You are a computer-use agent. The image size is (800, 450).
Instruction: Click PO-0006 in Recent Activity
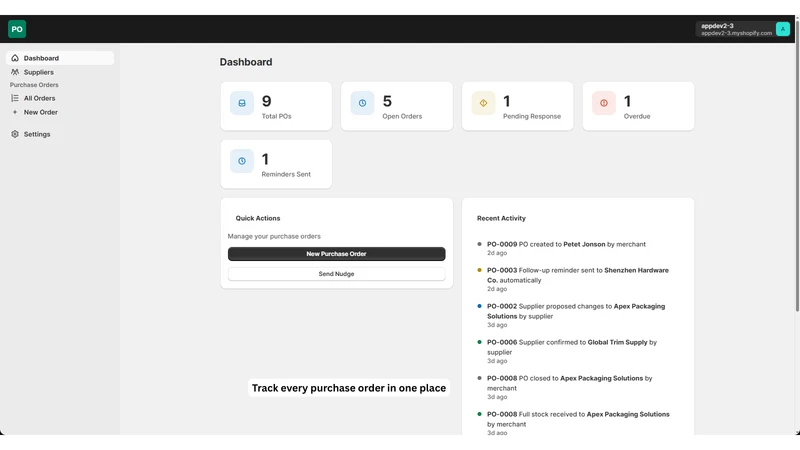pyautogui.click(x=502, y=342)
